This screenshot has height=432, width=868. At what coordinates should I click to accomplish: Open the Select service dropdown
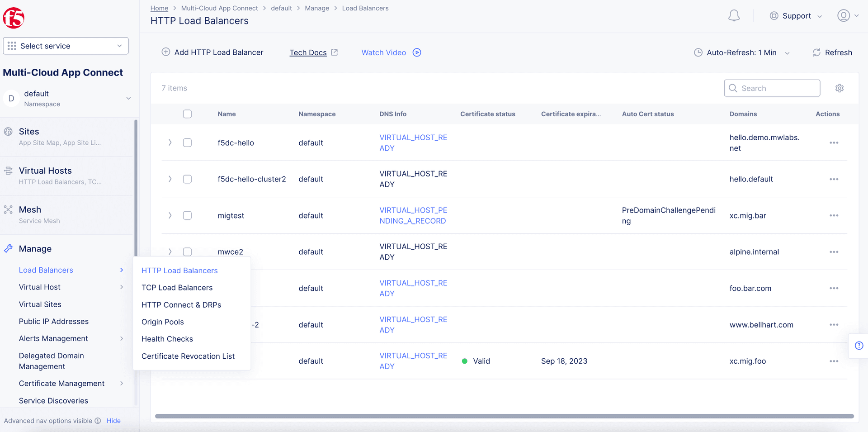point(66,46)
